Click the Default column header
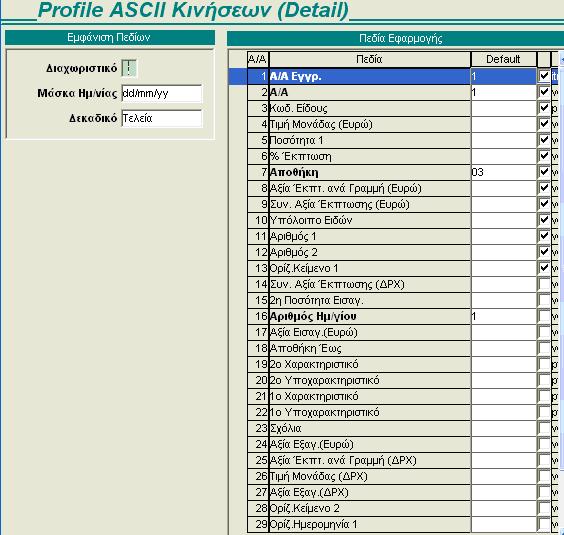Viewport: 564px width, 535px height. 503,59
